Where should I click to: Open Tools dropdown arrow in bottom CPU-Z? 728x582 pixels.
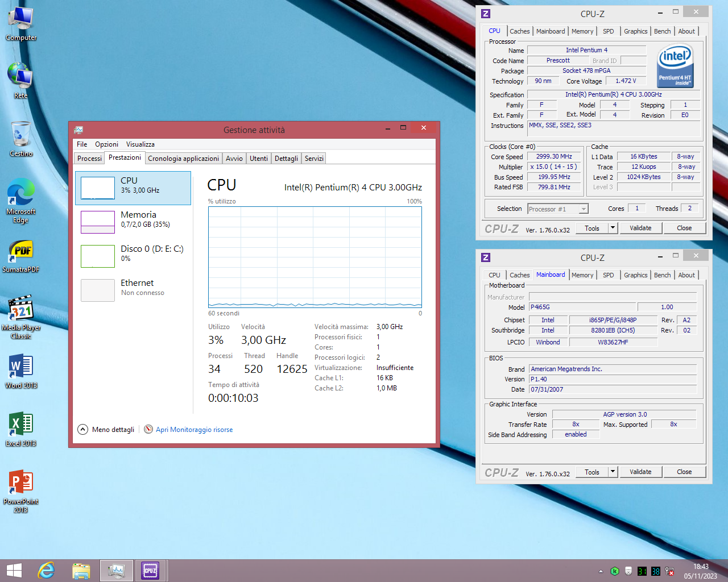tap(613, 472)
